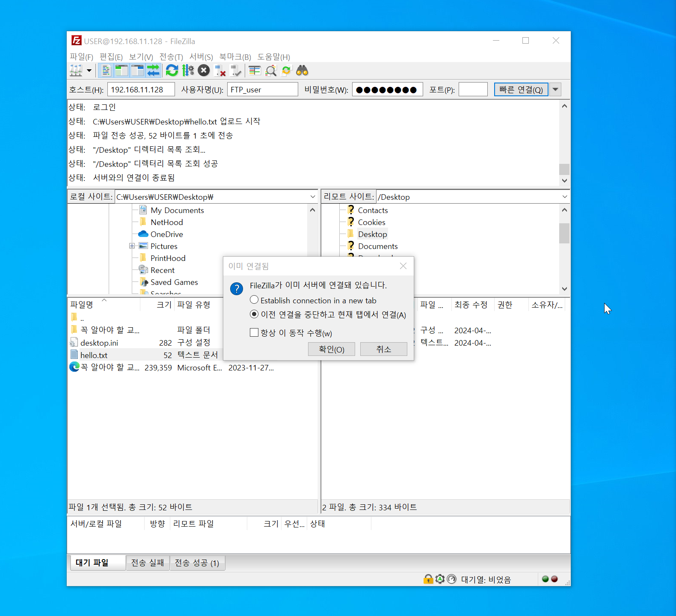The height and width of the screenshot is (616, 676).
Task: Open the 도움말(H) menu
Action: pyautogui.click(x=273, y=57)
